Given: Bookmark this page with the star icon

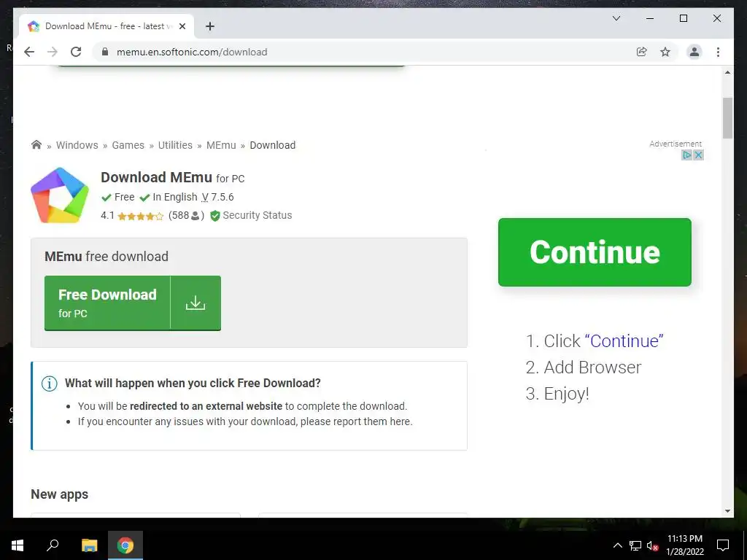Looking at the screenshot, I should pos(665,52).
